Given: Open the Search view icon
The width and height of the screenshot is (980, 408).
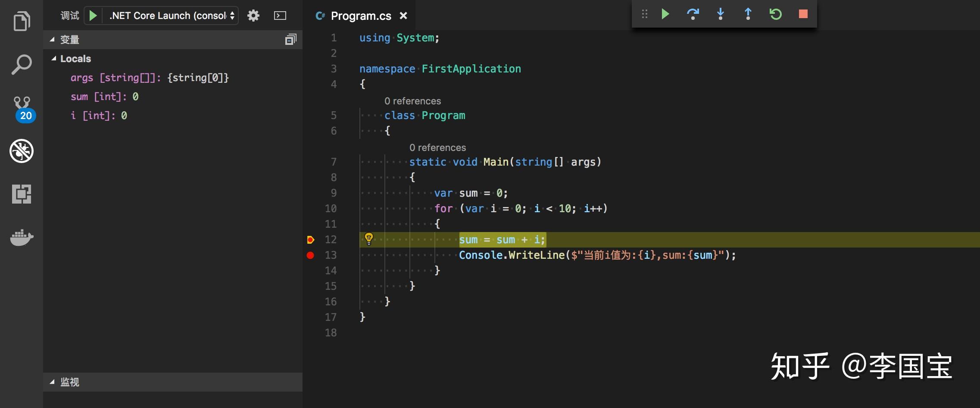Looking at the screenshot, I should coord(22,65).
